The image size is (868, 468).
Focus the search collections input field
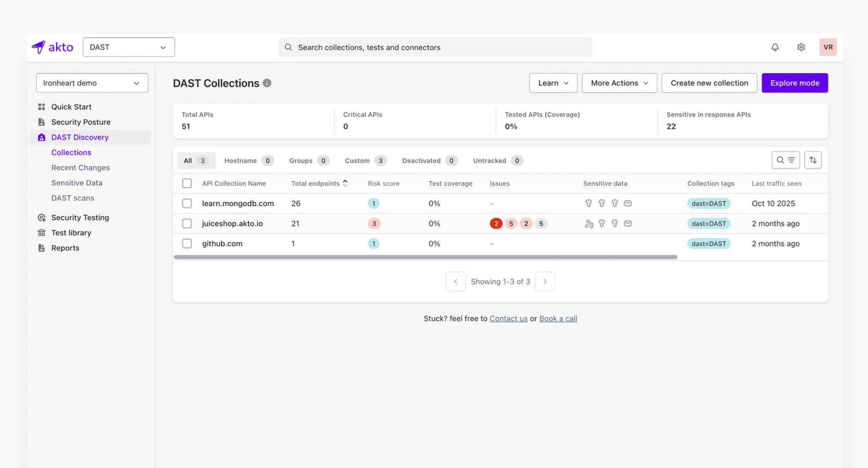click(x=435, y=47)
